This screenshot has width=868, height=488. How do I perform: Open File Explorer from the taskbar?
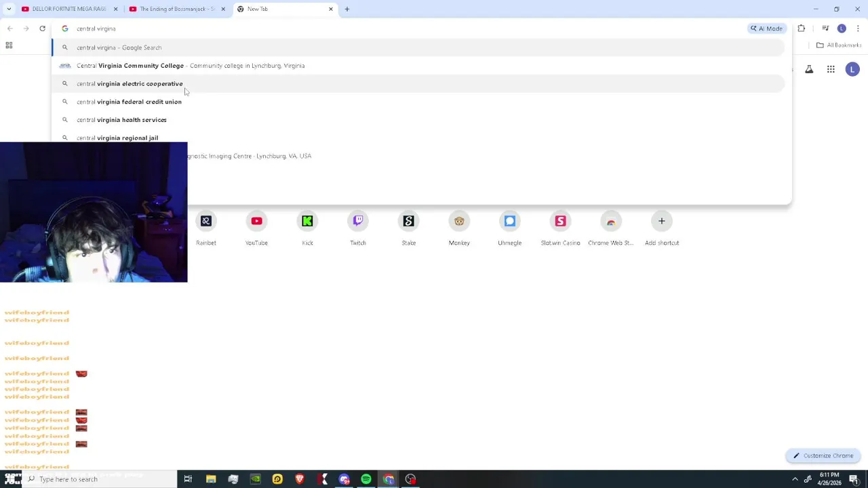tap(211, 479)
